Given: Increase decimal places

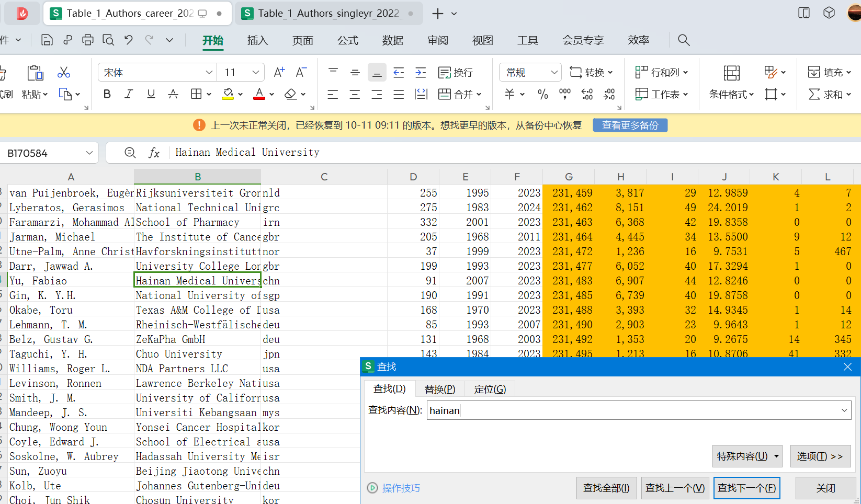Looking at the screenshot, I should [x=587, y=94].
